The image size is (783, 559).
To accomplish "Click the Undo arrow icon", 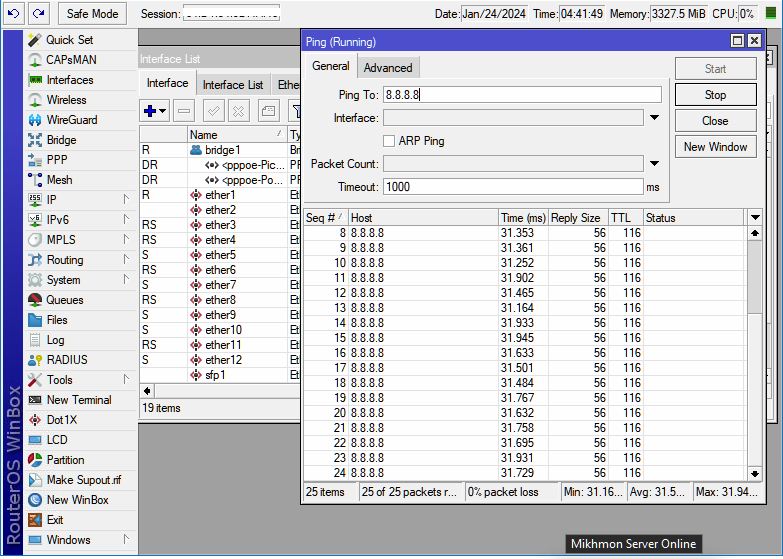I will coord(13,13).
